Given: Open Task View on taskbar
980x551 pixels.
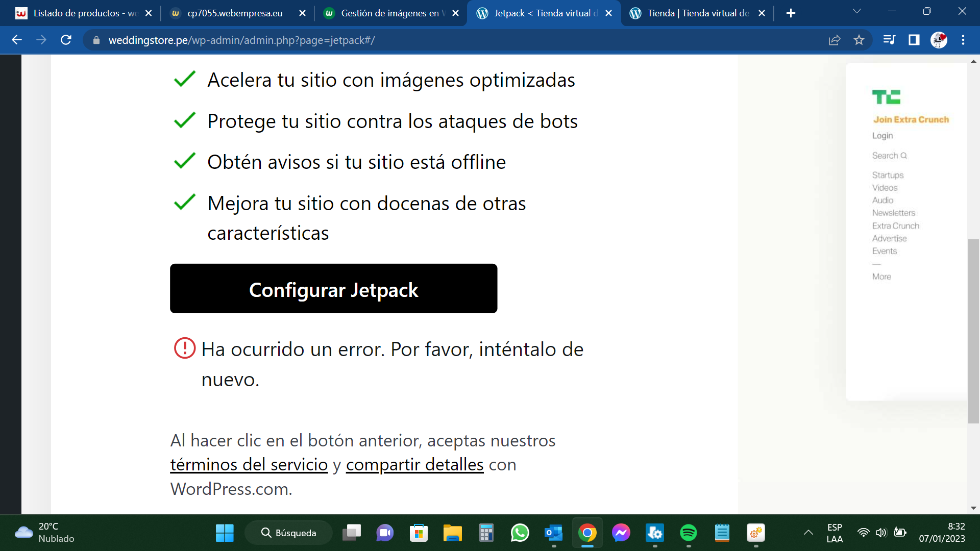Looking at the screenshot, I should click(x=351, y=533).
